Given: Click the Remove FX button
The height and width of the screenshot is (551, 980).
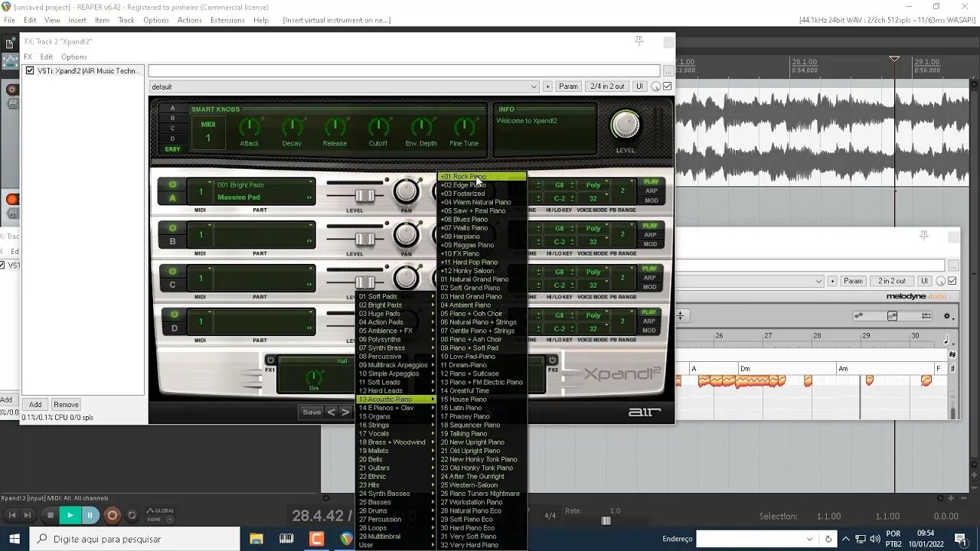Looking at the screenshot, I should (x=66, y=405).
